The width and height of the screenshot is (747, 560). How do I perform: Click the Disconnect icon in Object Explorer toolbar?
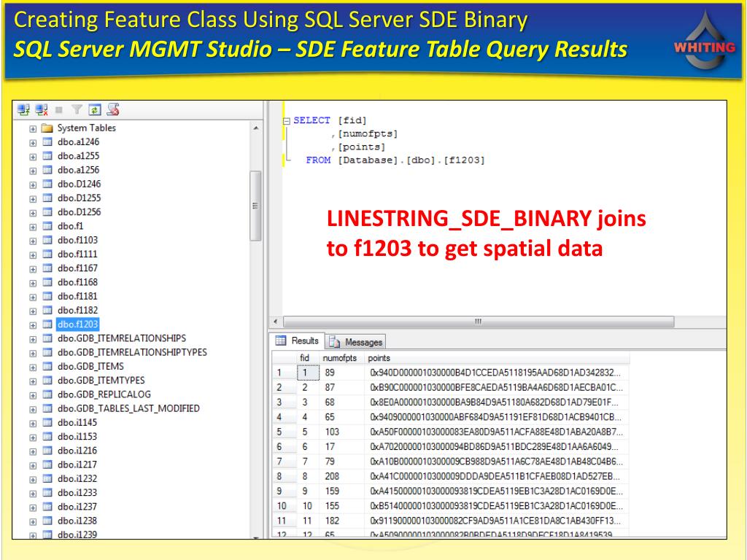tap(42, 110)
